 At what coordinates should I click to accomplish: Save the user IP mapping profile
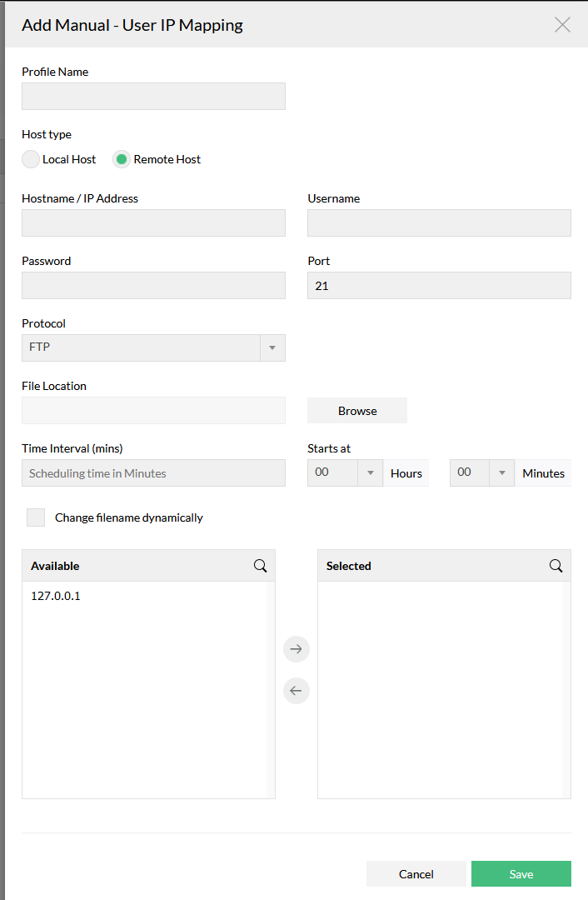tap(521, 873)
